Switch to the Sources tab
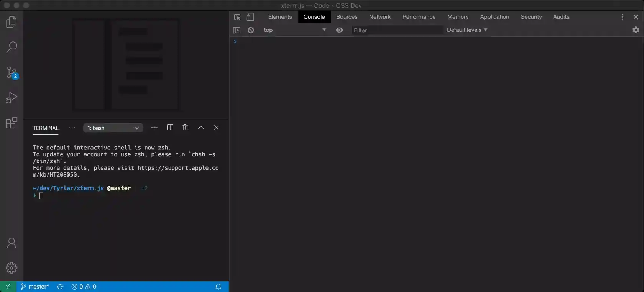The width and height of the screenshot is (644, 292). tap(347, 17)
